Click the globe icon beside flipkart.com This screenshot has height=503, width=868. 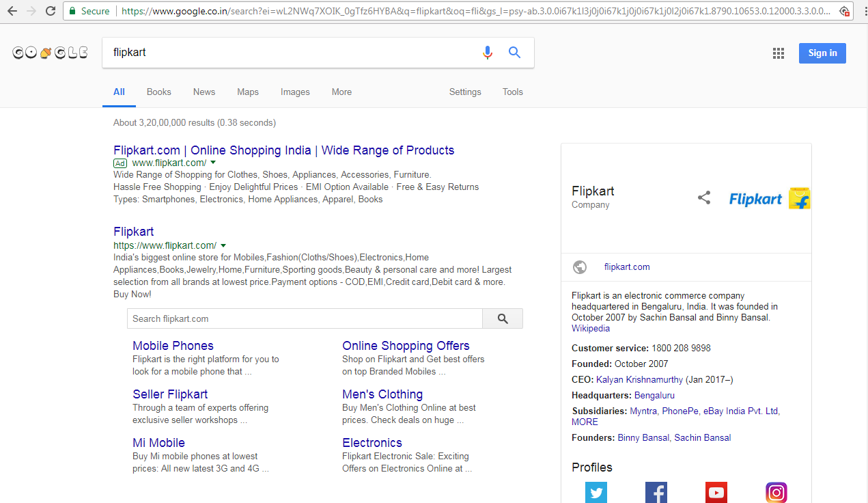pos(580,267)
